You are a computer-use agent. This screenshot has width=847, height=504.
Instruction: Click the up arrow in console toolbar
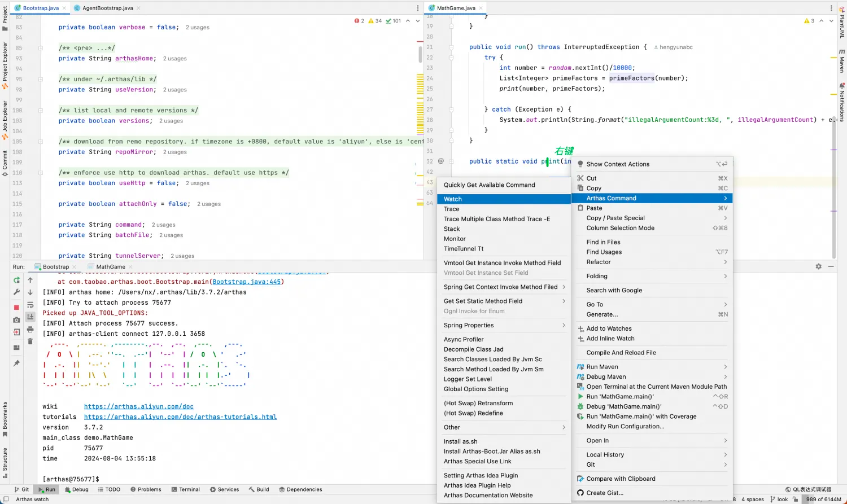click(x=30, y=280)
